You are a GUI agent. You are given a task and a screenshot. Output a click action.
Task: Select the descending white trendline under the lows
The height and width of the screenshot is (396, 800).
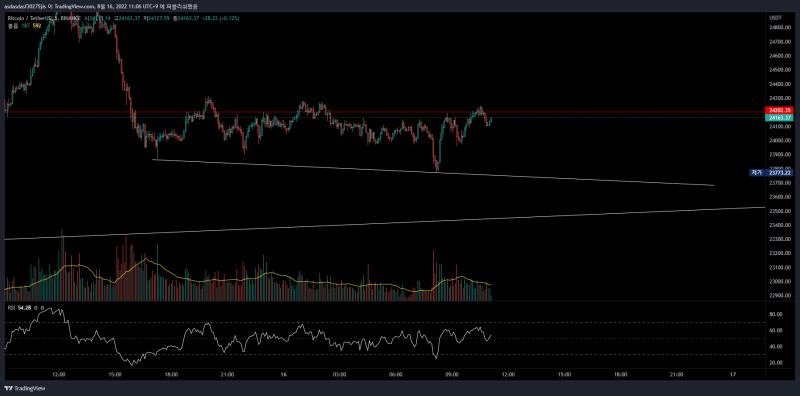[433, 172]
